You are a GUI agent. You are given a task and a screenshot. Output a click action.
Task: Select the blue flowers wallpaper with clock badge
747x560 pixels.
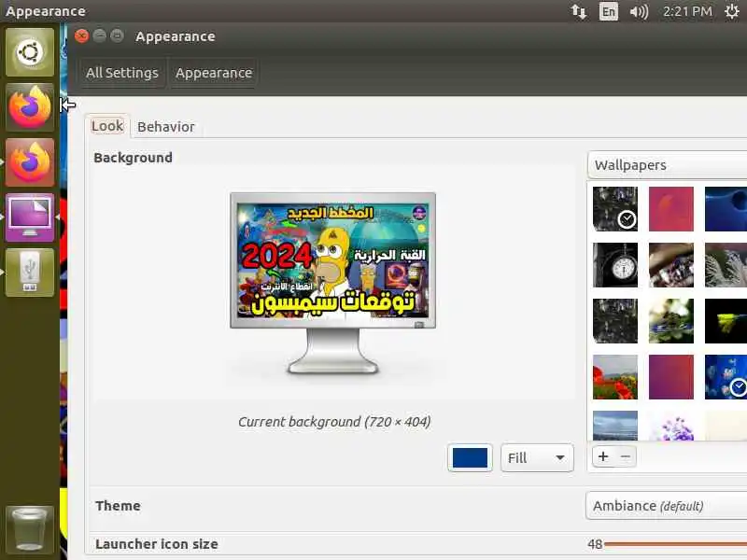[726, 377]
